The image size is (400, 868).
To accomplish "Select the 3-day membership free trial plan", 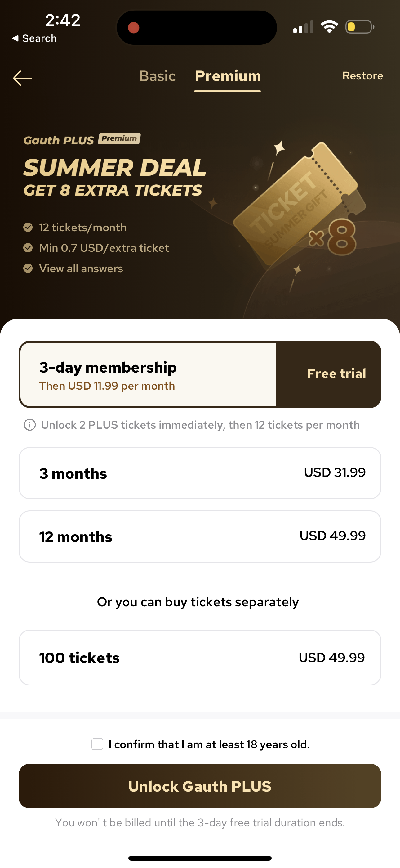I will pos(148,374).
